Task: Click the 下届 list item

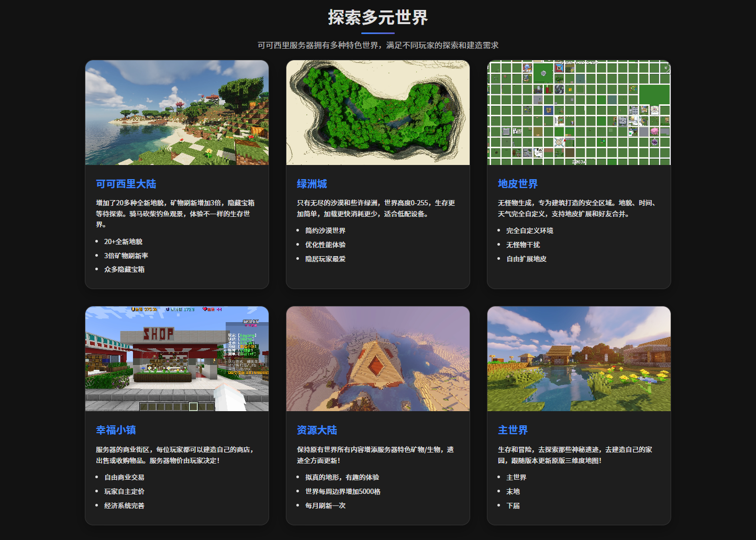Action: (x=513, y=505)
